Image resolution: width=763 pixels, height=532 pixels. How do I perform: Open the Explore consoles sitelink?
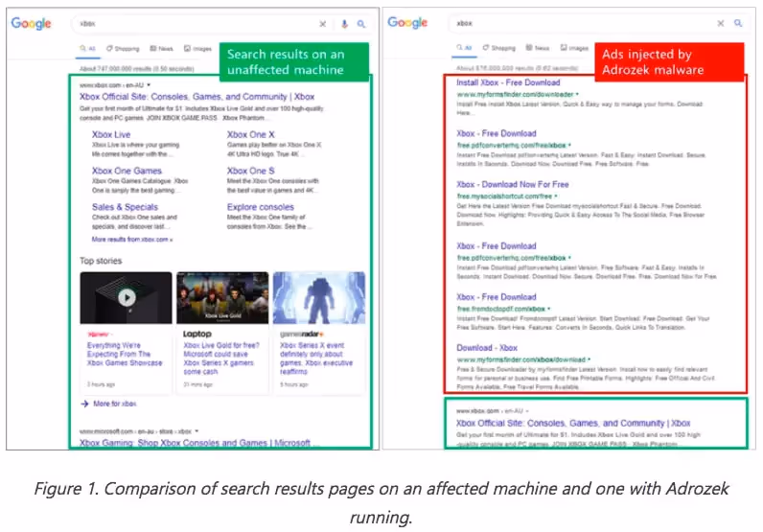coord(261,207)
